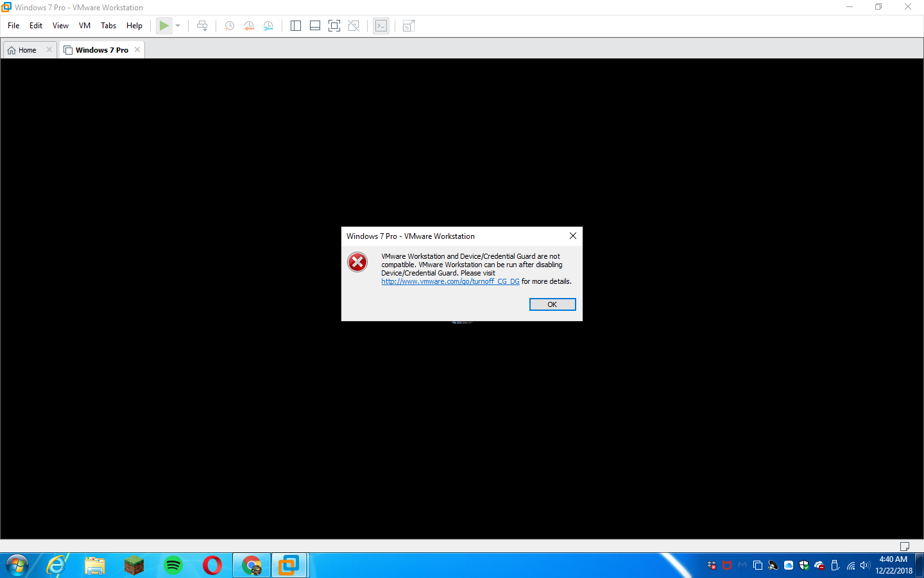Screen dimensions: 924x578
Task: Open the File menu
Action: click(x=13, y=26)
